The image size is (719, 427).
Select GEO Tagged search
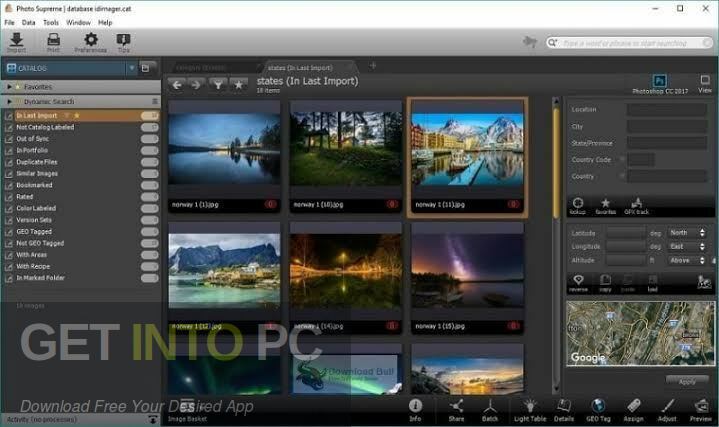pyautogui.click(x=81, y=232)
